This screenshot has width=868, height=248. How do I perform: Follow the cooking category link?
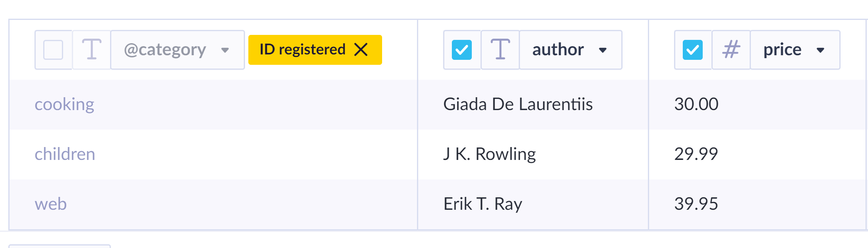pos(65,104)
